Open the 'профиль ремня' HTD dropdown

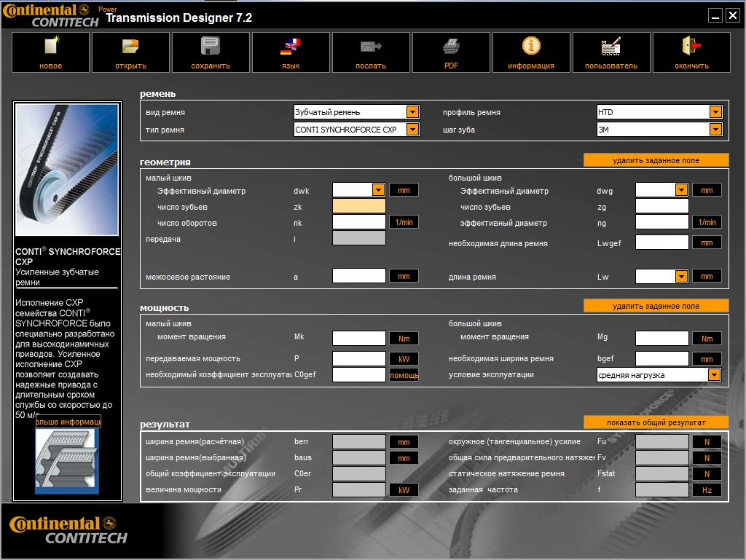(715, 111)
